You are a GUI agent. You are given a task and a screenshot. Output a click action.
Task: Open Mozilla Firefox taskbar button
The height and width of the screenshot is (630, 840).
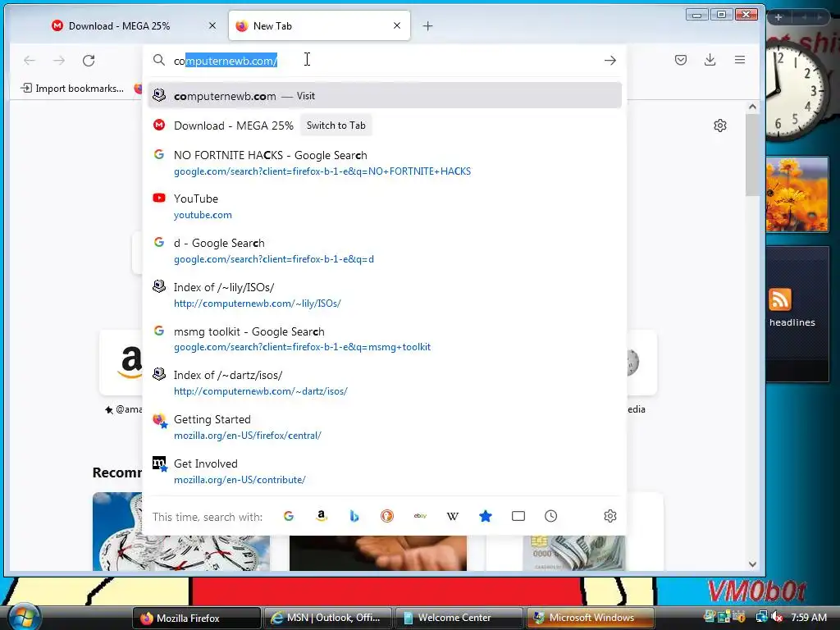click(x=196, y=618)
